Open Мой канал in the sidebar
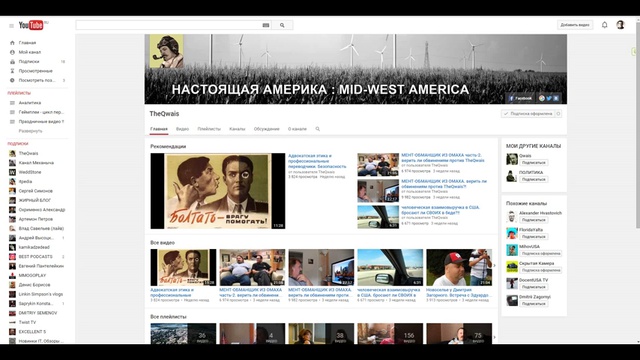This screenshot has height=360, width=640. tap(29, 52)
